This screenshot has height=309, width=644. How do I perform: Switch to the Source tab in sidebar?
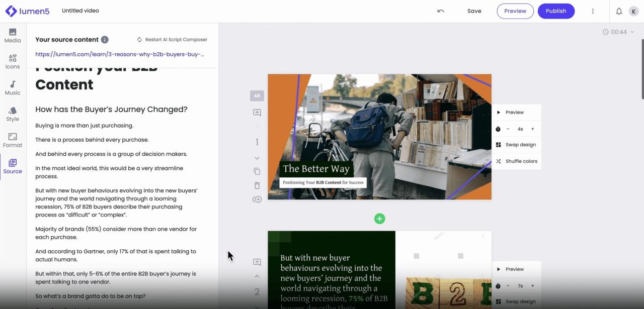tap(12, 166)
